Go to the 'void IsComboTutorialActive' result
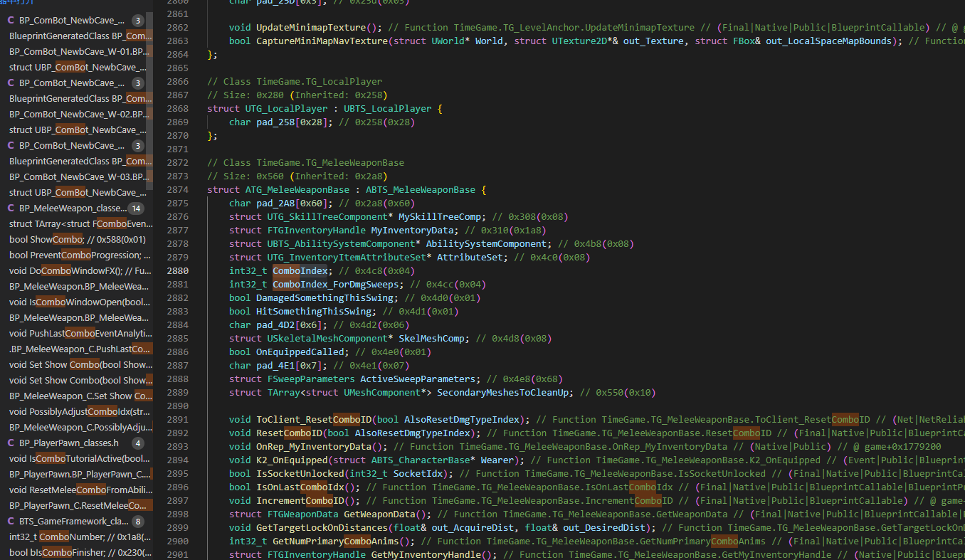The height and width of the screenshot is (560, 965). [78, 459]
